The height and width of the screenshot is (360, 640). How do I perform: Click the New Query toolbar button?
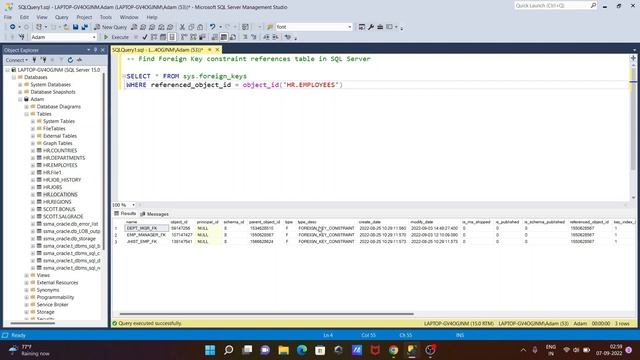[110, 27]
